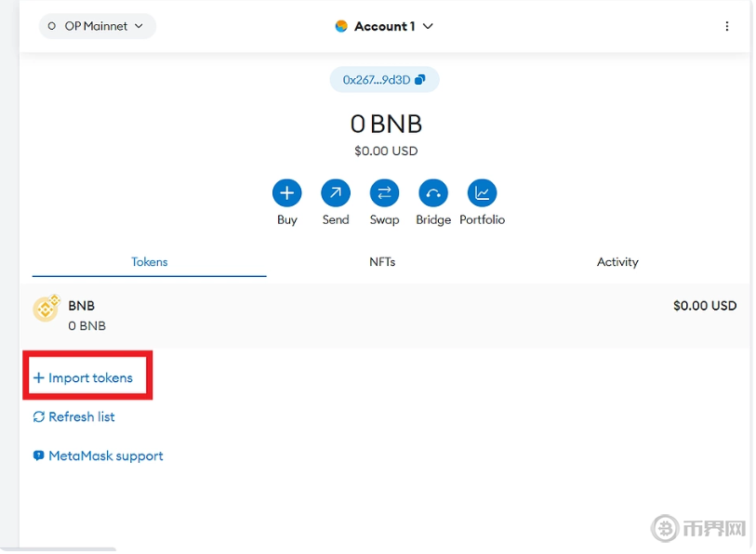Viewport: 756px width, 554px height.
Task: Open the Swap icon button
Action: click(x=384, y=193)
